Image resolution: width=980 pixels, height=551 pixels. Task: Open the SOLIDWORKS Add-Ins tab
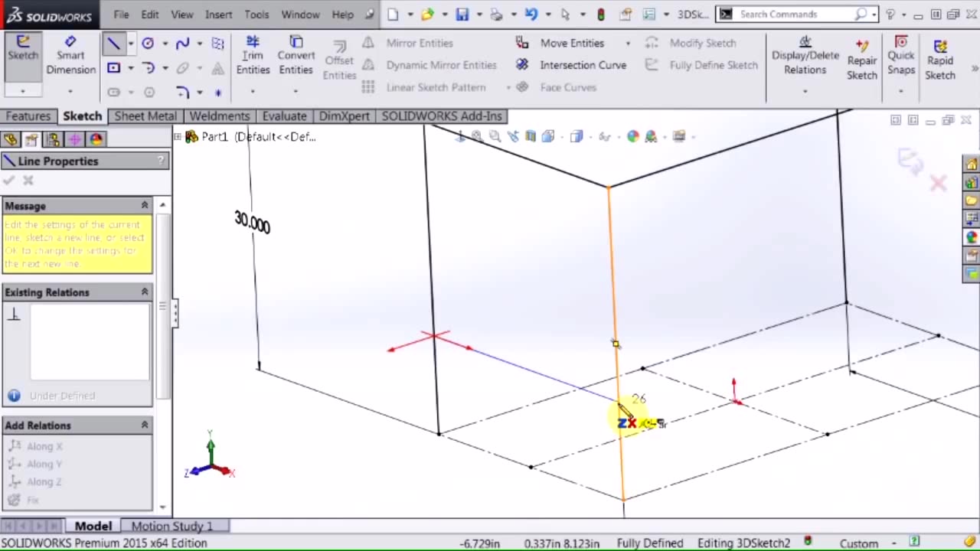[x=442, y=116]
